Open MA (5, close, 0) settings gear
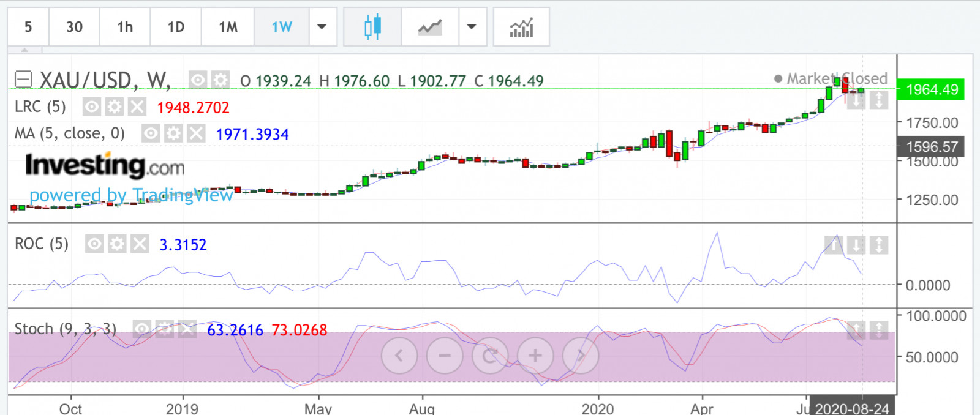980x415 pixels. pyautogui.click(x=173, y=133)
